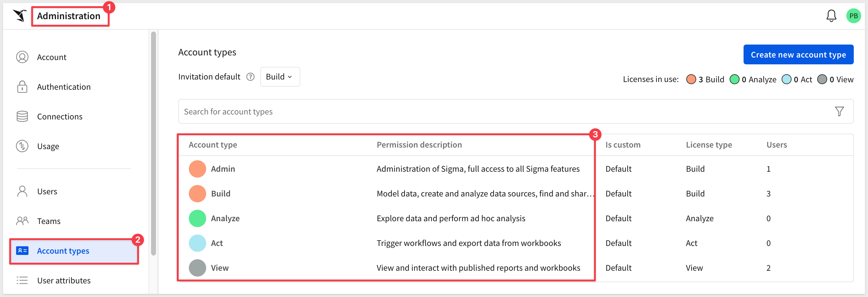Open the Analyze account type
868x297 pixels.
pos(225,218)
